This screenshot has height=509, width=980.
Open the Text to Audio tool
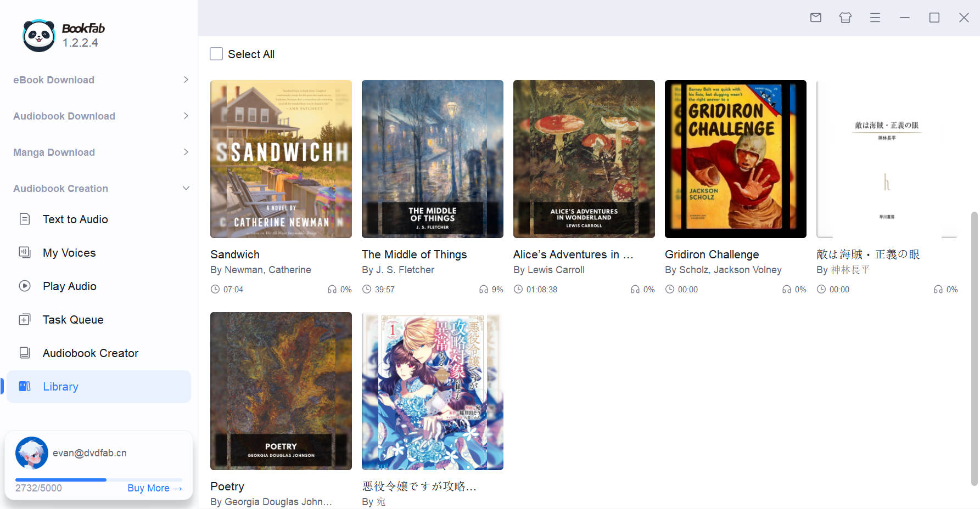tap(75, 219)
